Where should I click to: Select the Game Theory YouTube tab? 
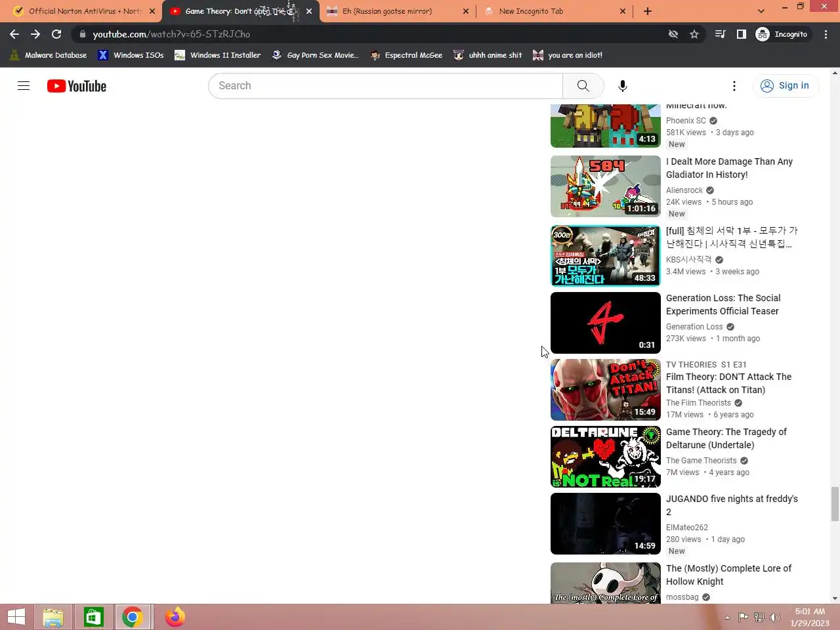point(241,11)
